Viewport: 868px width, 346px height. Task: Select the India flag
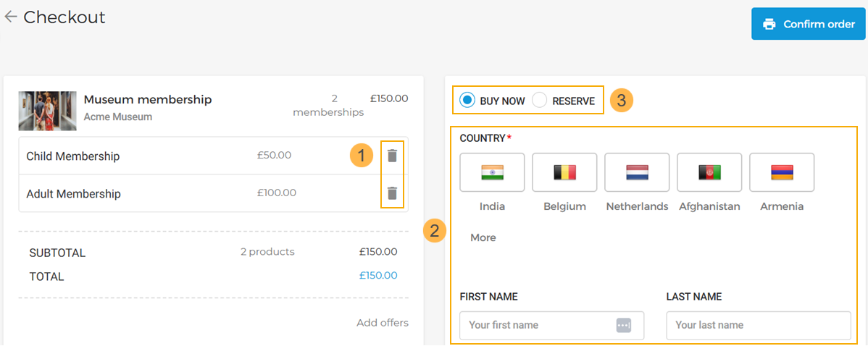coord(492,172)
